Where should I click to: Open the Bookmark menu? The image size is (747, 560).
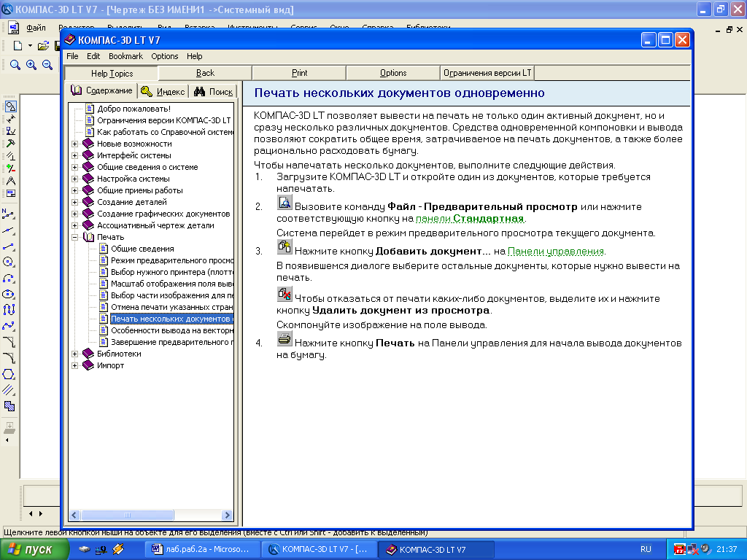click(125, 56)
